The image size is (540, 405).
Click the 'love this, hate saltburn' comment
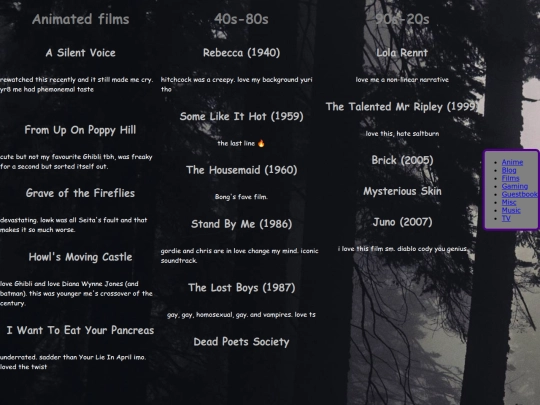(402, 134)
